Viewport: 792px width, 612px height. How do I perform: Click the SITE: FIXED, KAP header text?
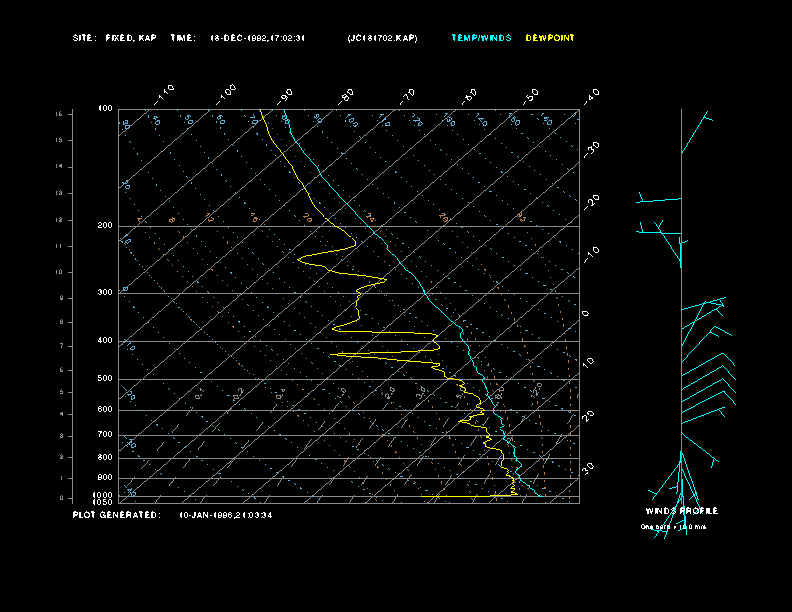tap(115, 38)
